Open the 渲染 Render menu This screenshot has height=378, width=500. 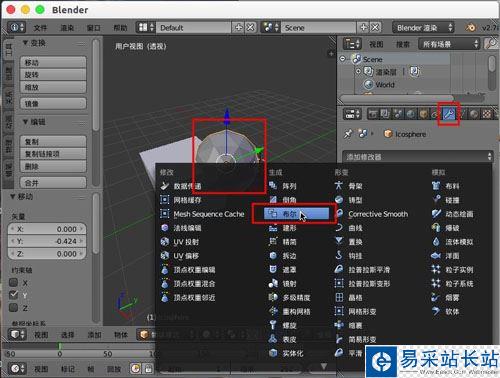pyautogui.click(x=67, y=28)
